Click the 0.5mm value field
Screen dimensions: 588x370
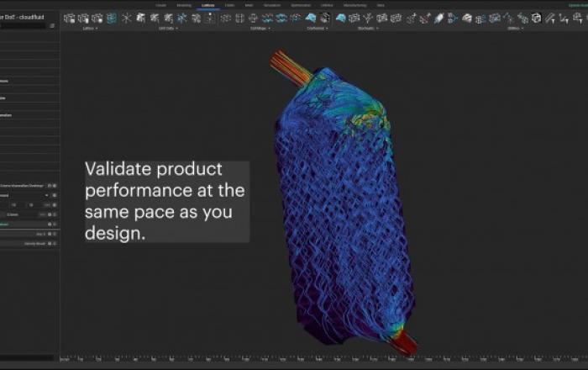[x=13, y=214]
